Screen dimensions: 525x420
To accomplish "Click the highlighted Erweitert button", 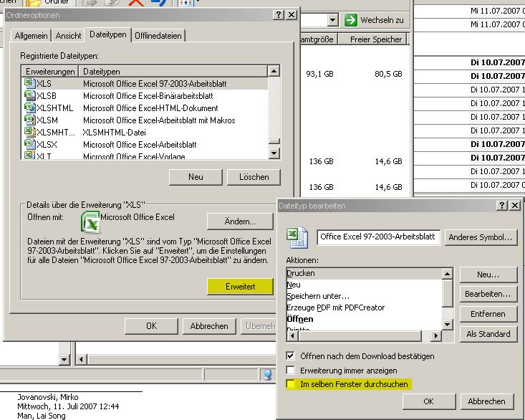I will (240, 287).
